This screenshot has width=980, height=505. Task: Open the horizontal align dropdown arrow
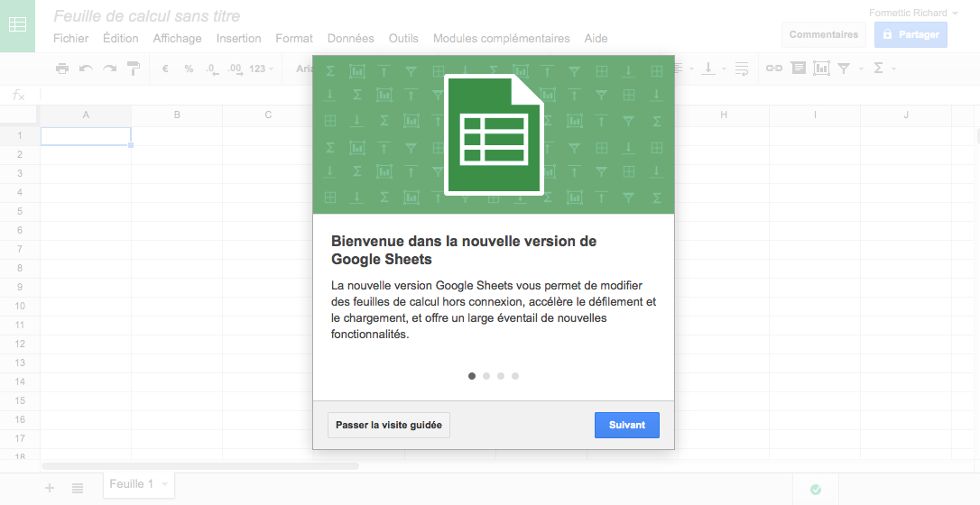click(690, 69)
